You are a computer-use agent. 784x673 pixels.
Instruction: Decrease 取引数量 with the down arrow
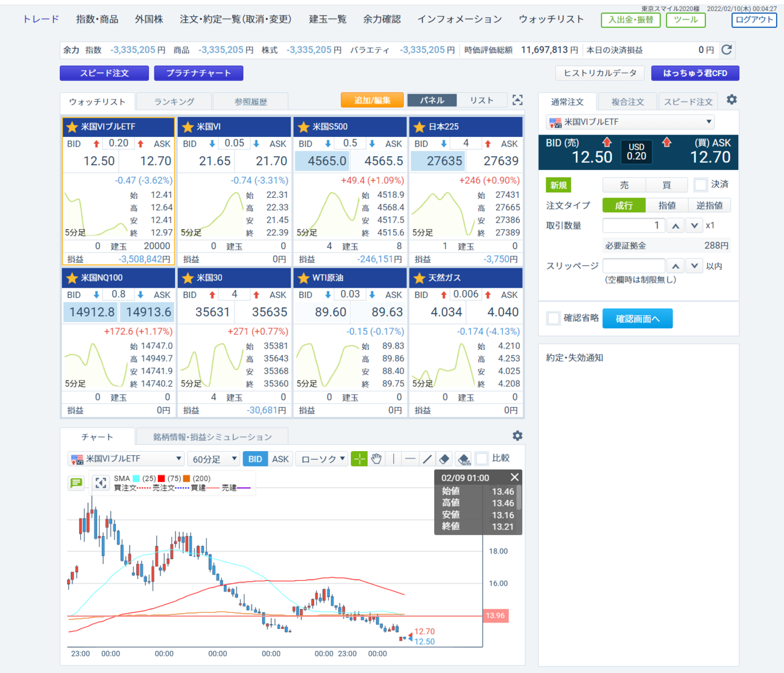click(695, 226)
